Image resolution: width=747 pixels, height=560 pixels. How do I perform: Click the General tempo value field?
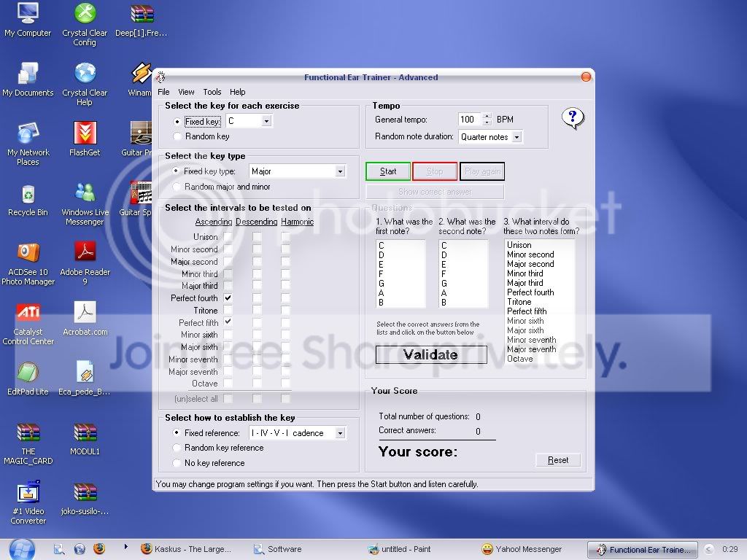[x=470, y=120]
